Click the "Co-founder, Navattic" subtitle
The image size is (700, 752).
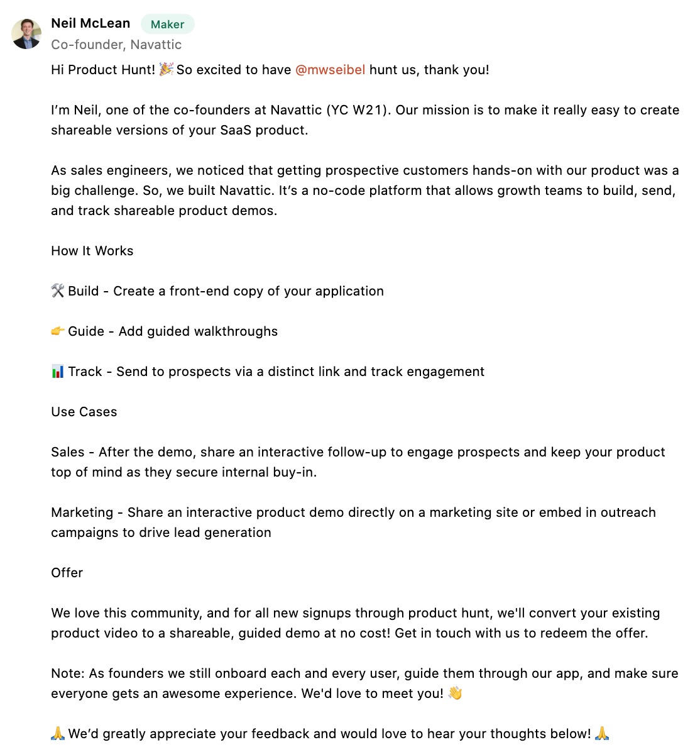[x=116, y=45]
